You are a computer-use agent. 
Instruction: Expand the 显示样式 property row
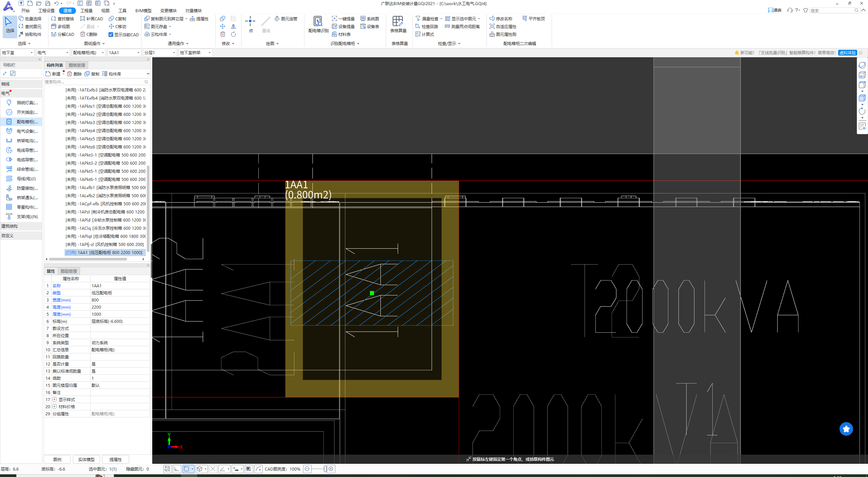coord(55,399)
